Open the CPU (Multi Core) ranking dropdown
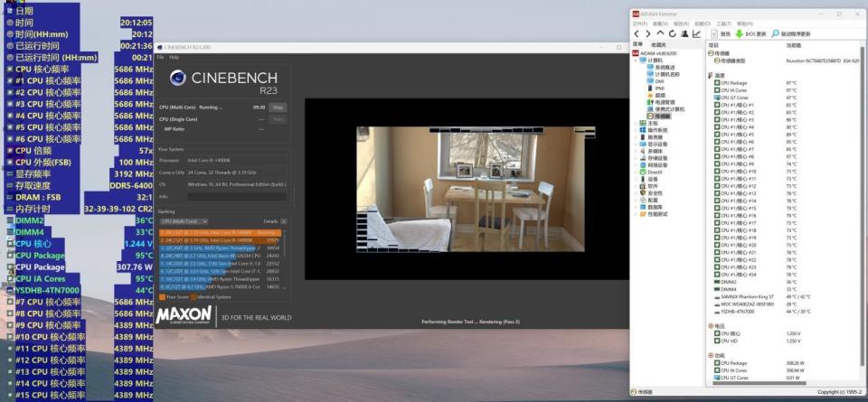 tap(184, 221)
